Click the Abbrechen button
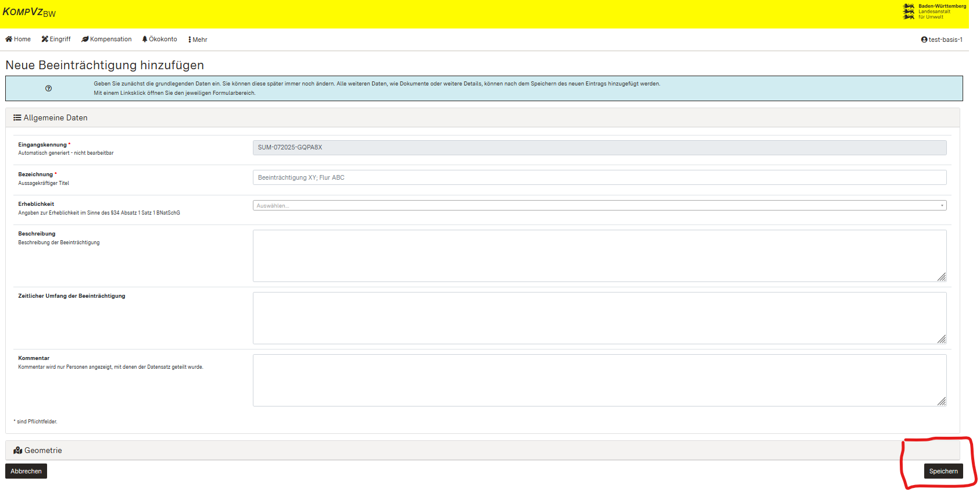 (x=26, y=471)
